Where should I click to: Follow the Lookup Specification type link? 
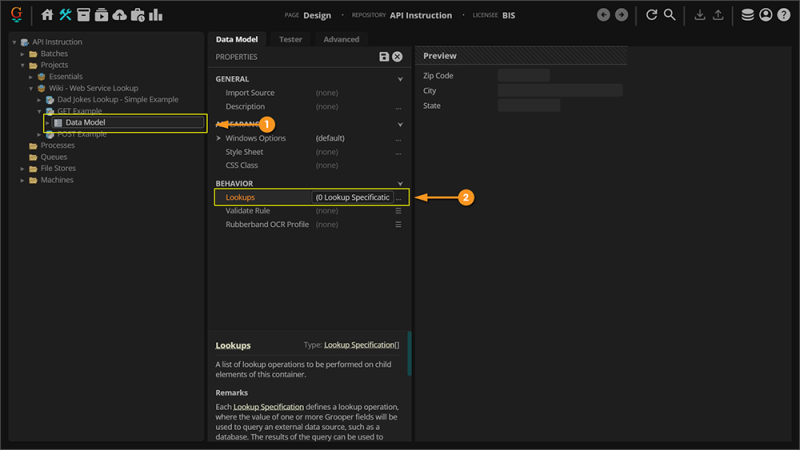361,345
